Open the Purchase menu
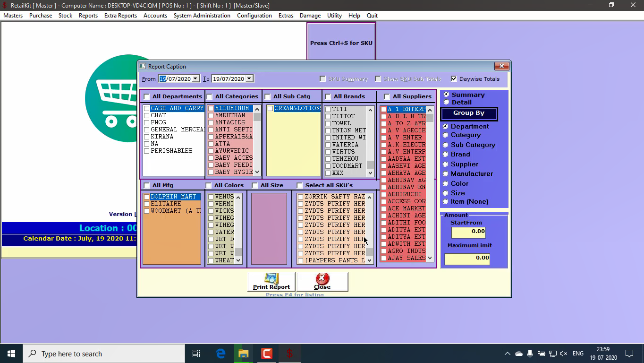Image resolution: width=644 pixels, height=363 pixels. tap(41, 16)
